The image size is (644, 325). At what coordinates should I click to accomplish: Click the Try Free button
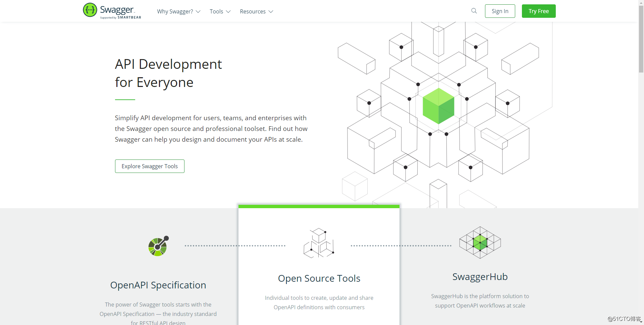click(539, 11)
